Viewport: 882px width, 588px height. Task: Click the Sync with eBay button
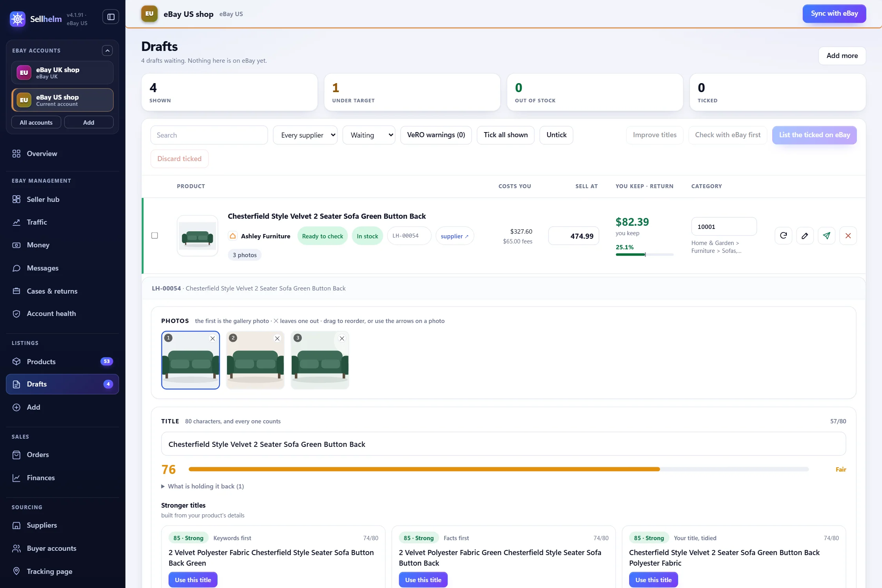tap(834, 14)
